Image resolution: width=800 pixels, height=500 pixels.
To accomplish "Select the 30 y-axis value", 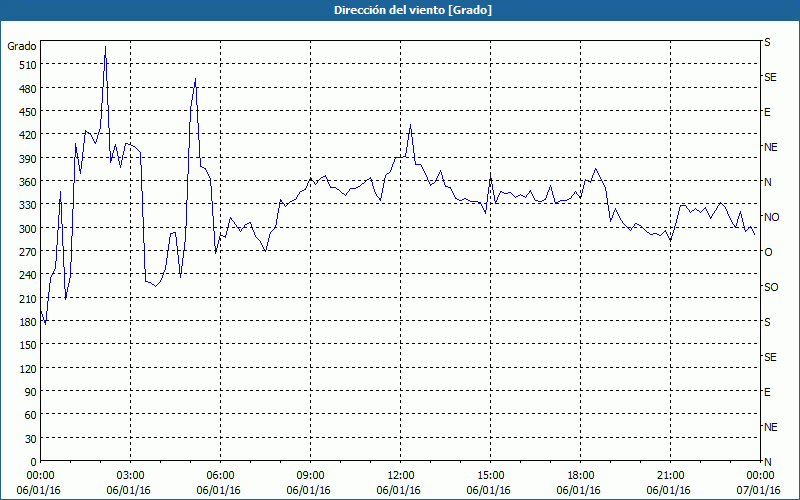I will click(x=31, y=439).
